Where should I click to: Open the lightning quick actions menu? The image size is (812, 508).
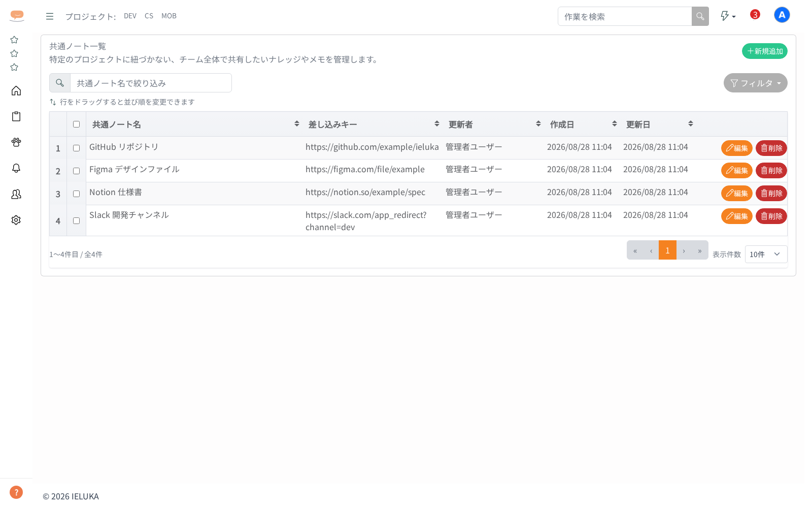[x=728, y=16]
